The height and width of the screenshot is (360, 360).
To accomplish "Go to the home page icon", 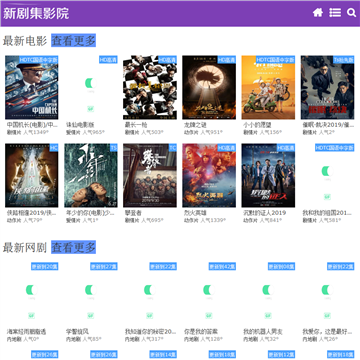I will (318, 13).
